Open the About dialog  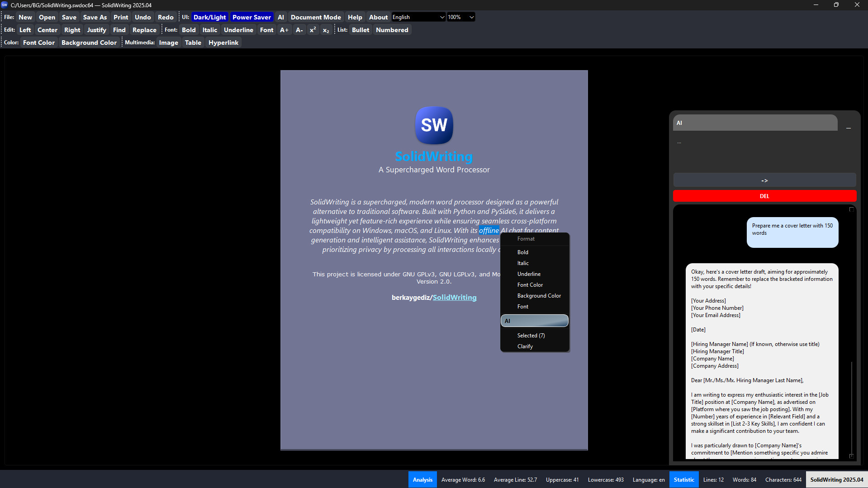(x=379, y=17)
